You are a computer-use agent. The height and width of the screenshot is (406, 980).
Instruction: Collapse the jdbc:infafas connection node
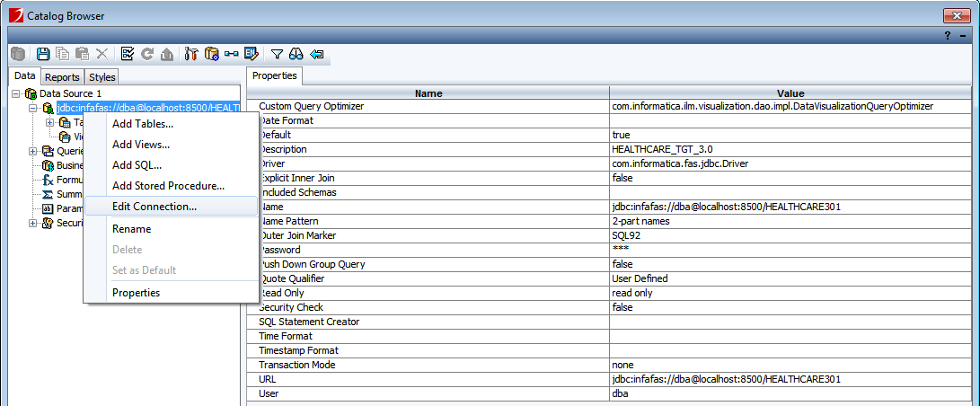33,108
